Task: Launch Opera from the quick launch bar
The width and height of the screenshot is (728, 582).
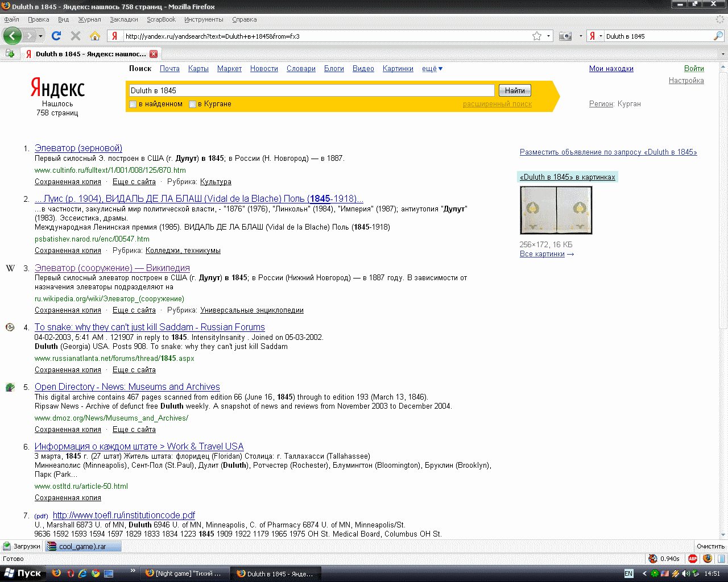Action: (x=71, y=573)
